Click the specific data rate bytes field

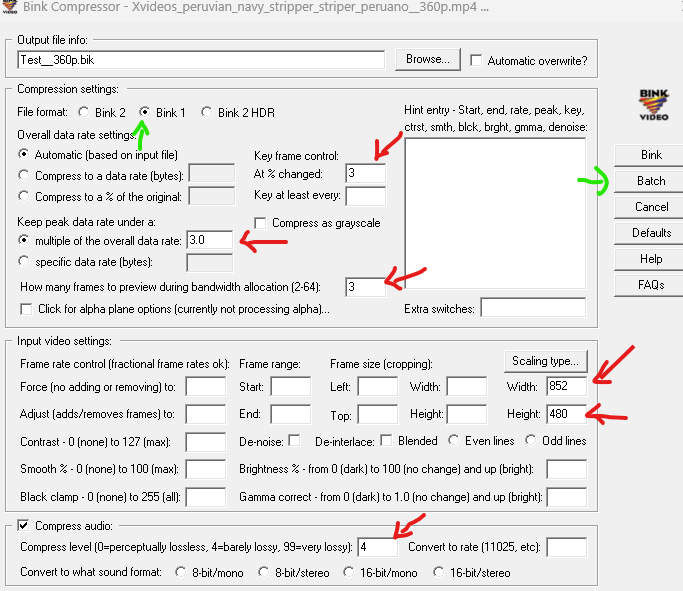click(x=210, y=263)
